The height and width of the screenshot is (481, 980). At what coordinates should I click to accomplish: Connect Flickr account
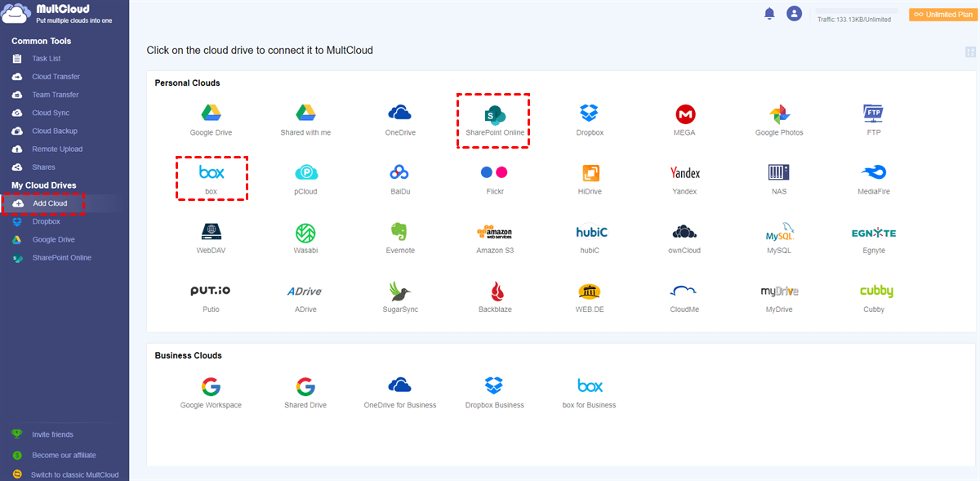(495, 179)
